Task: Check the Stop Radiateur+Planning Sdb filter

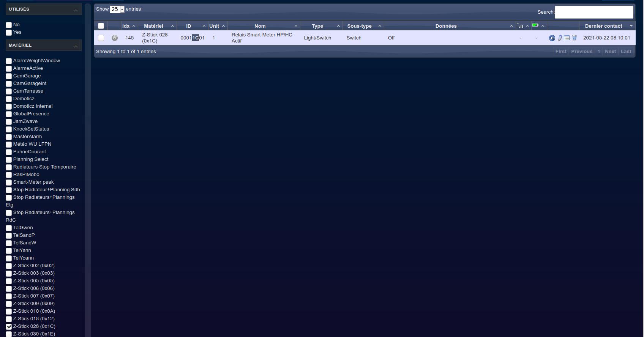Action: [9, 190]
